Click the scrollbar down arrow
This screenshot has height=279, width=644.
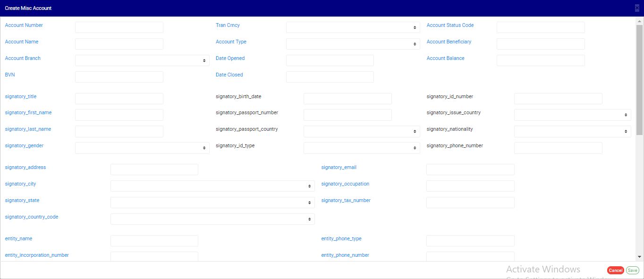[640, 257]
